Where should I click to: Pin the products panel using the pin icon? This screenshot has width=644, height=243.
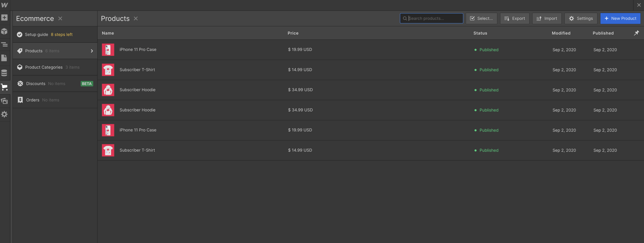pyautogui.click(x=636, y=33)
